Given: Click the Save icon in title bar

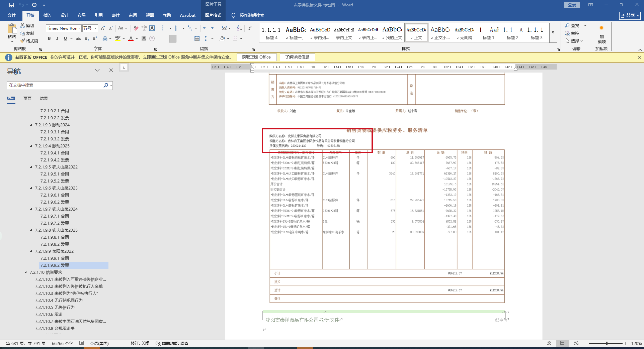Looking at the screenshot, I should point(12,5).
